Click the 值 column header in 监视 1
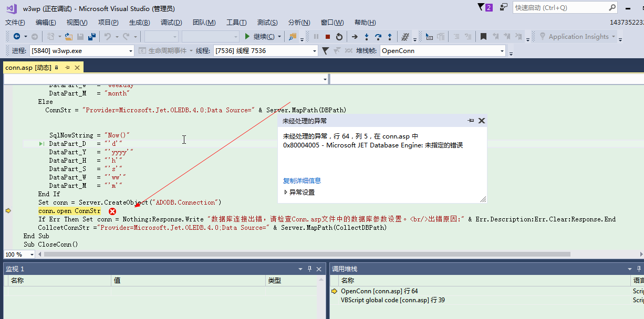Viewport: 644px width, 319px height. click(189, 281)
